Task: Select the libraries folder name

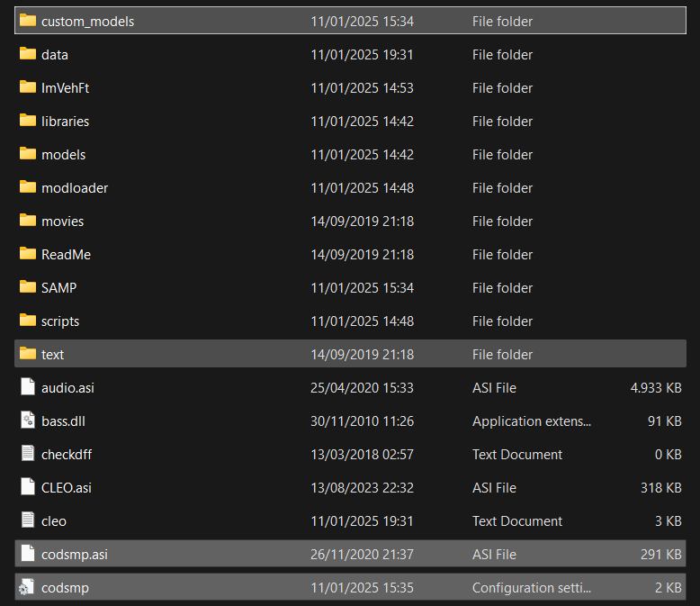Action: (65, 122)
